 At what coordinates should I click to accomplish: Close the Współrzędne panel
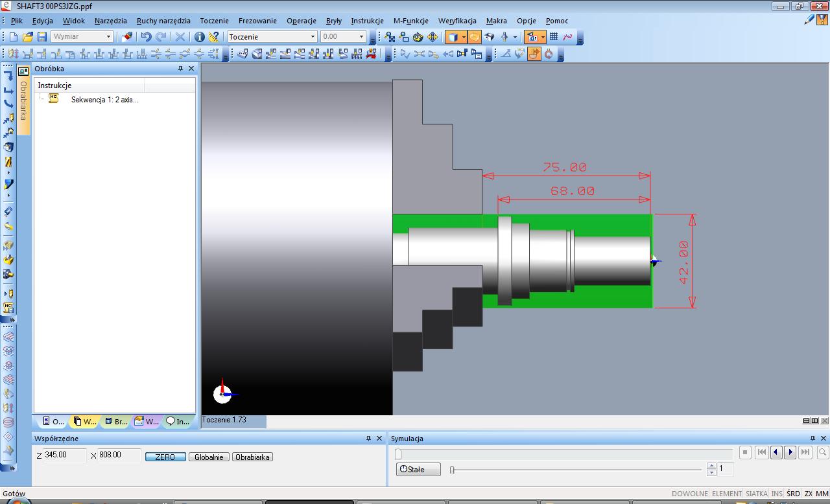[379, 439]
